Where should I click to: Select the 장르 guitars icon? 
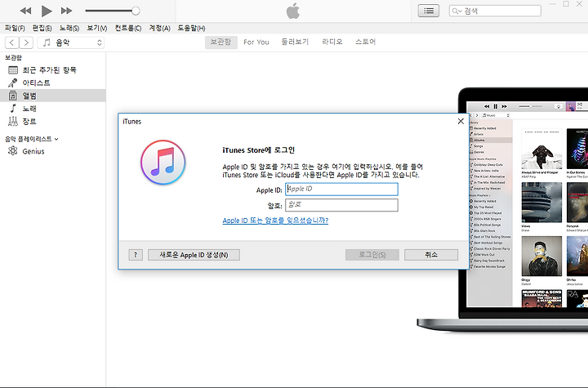(x=13, y=121)
